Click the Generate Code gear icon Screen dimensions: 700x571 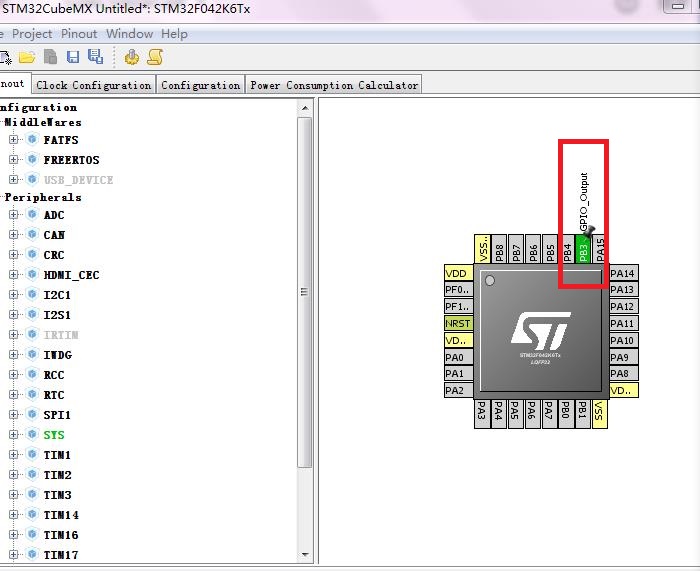[132, 57]
